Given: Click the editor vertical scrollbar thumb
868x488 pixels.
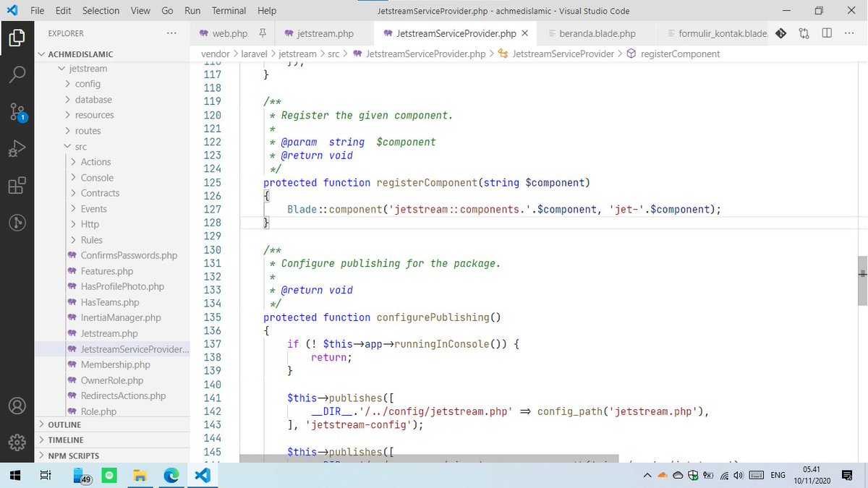Looking at the screenshot, I should click(862, 281).
